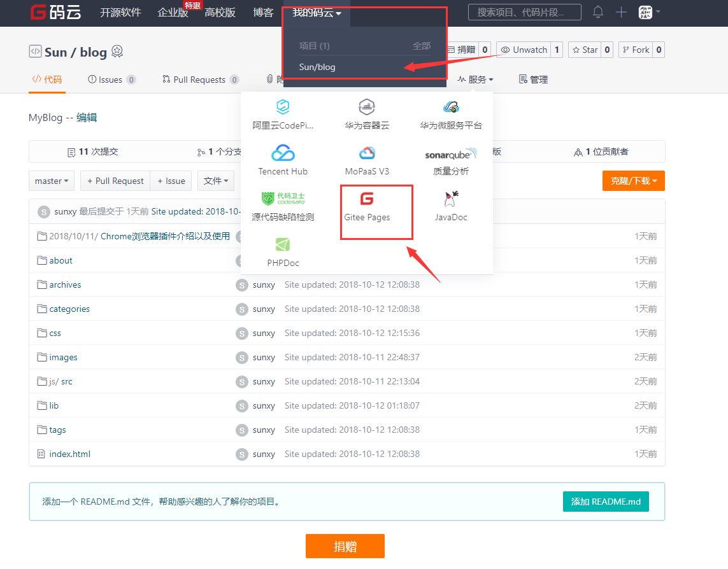Open JavaDoc service

pos(451,206)
